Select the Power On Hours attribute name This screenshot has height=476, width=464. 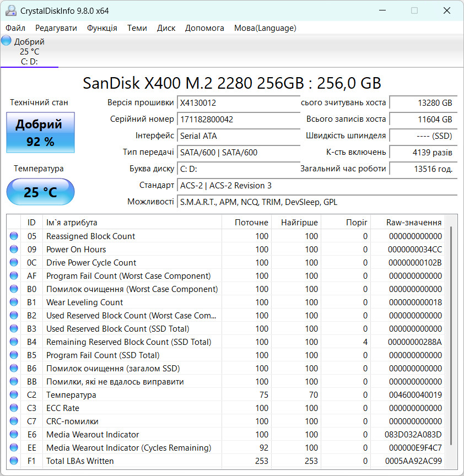click(x=76, y=250)
